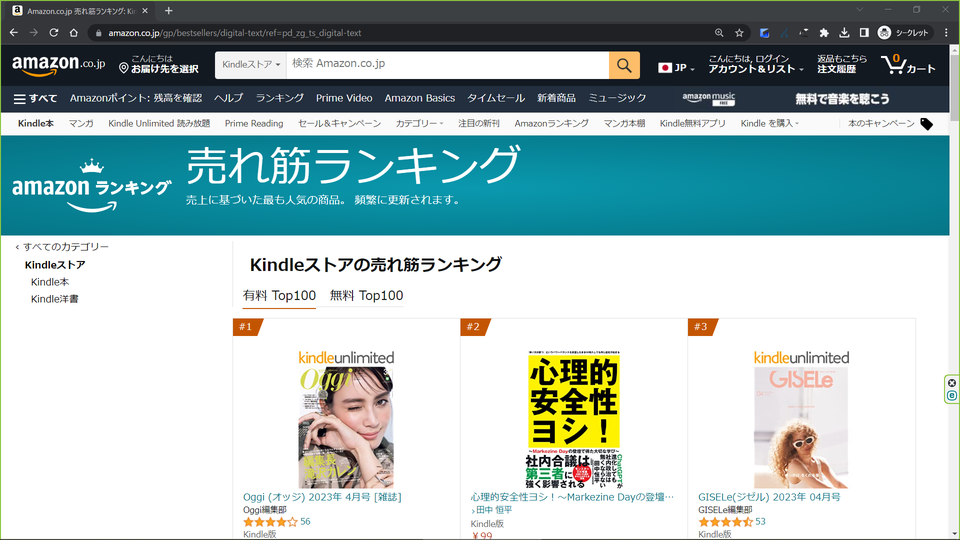Go back to すべてのカテゴリー
The width and height of the screenshot is (960, 540).
[x=62, y=247]
